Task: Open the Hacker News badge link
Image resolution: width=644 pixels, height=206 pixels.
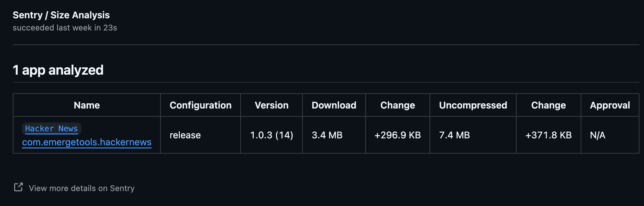Action: click(51, 129)
